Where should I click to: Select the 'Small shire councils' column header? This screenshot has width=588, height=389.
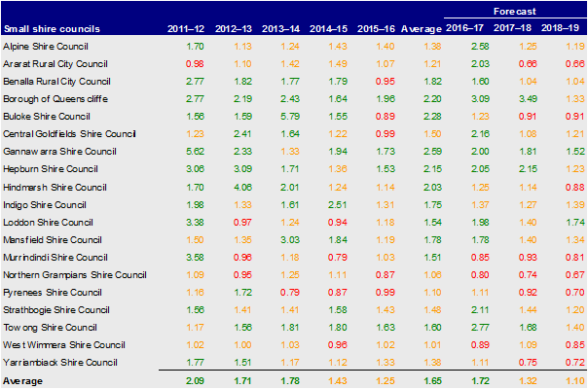52,29
